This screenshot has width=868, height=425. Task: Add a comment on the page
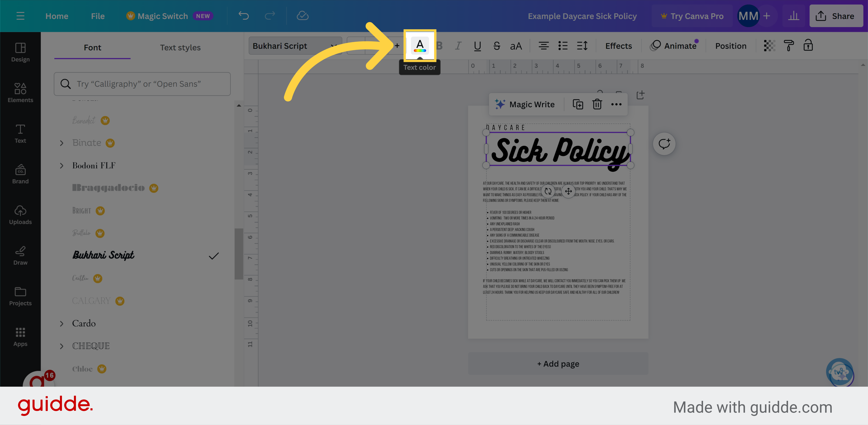click(664, 144)
